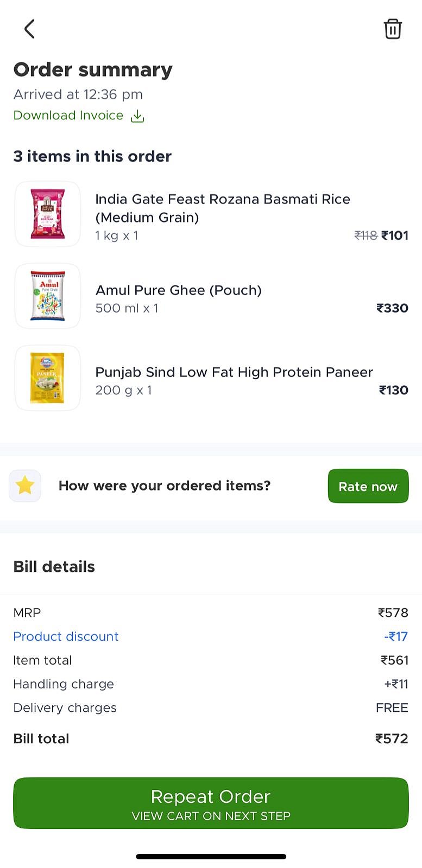Click the Arrived at 12:36 pm status
Screen dimensions: 422x868
(x=78, y=94)
